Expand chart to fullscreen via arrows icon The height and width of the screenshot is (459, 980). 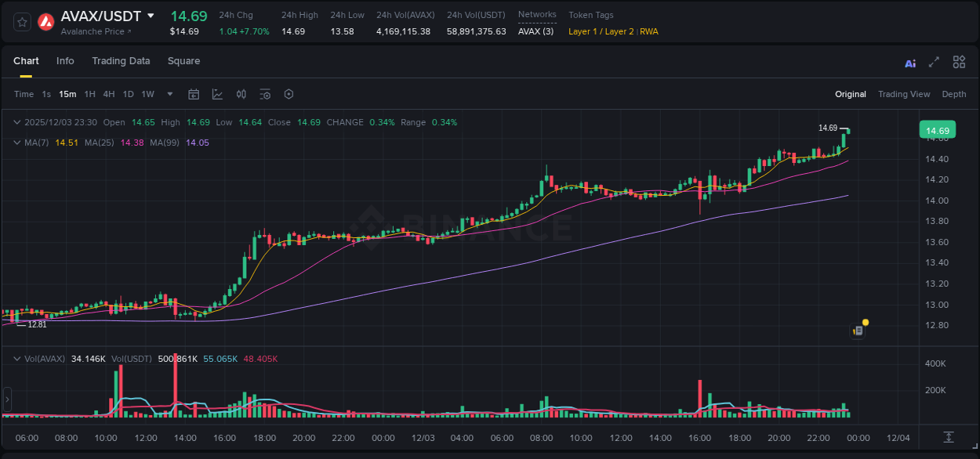click(x=933, y=62)
